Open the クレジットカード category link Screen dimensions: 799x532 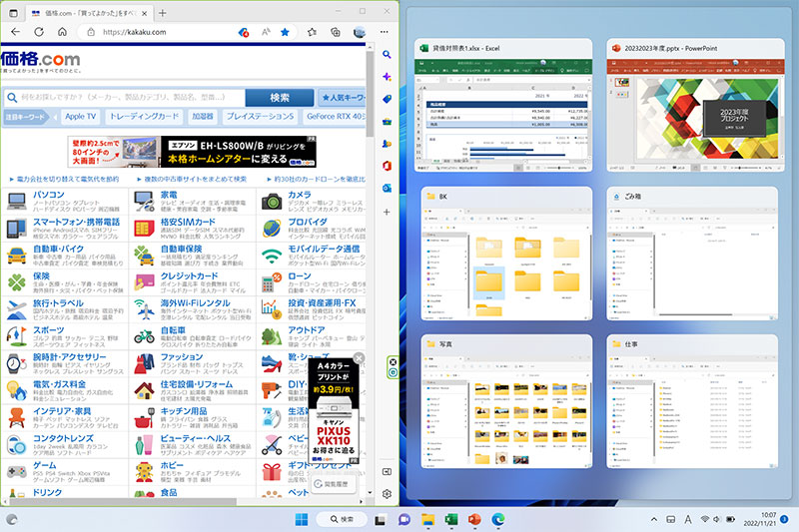(189, 275)
